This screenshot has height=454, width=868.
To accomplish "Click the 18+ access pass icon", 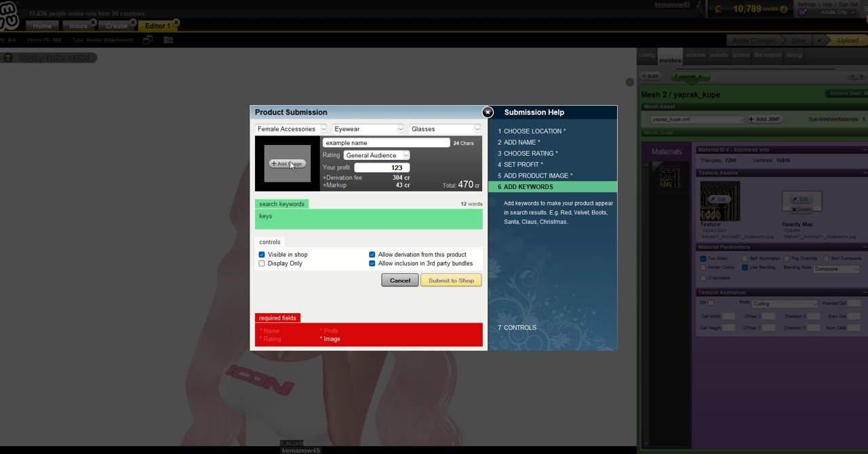I will click(802, 12).
